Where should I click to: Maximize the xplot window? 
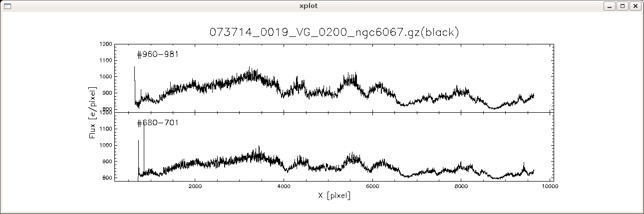pos(622,6)
